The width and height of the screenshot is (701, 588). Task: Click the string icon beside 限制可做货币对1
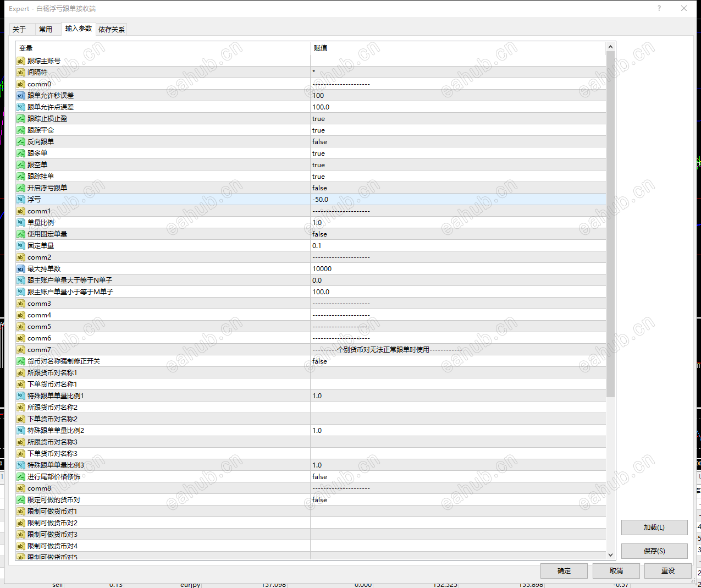coord(21,512)
